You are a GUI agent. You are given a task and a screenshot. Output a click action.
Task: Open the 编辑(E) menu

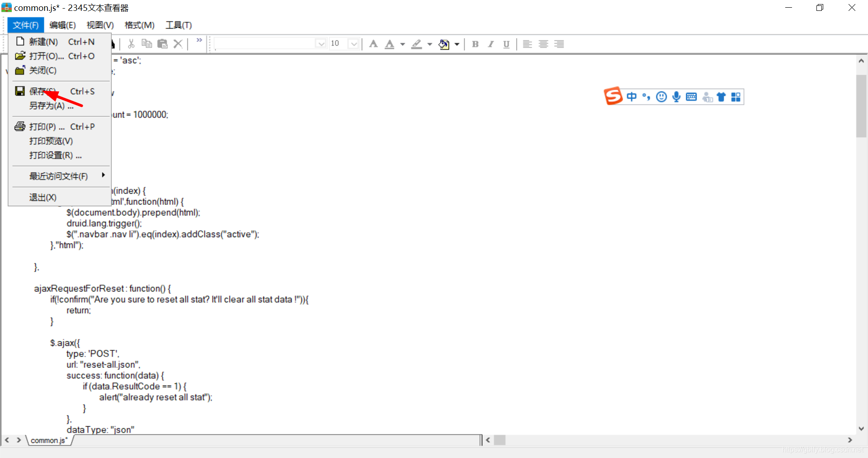(62, 25)
